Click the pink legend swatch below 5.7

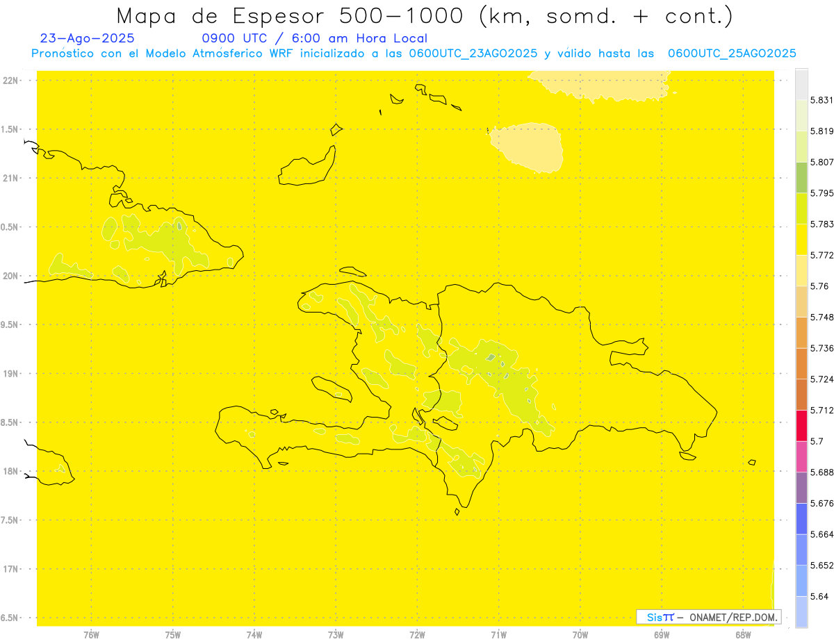click(x=801, y=456)
